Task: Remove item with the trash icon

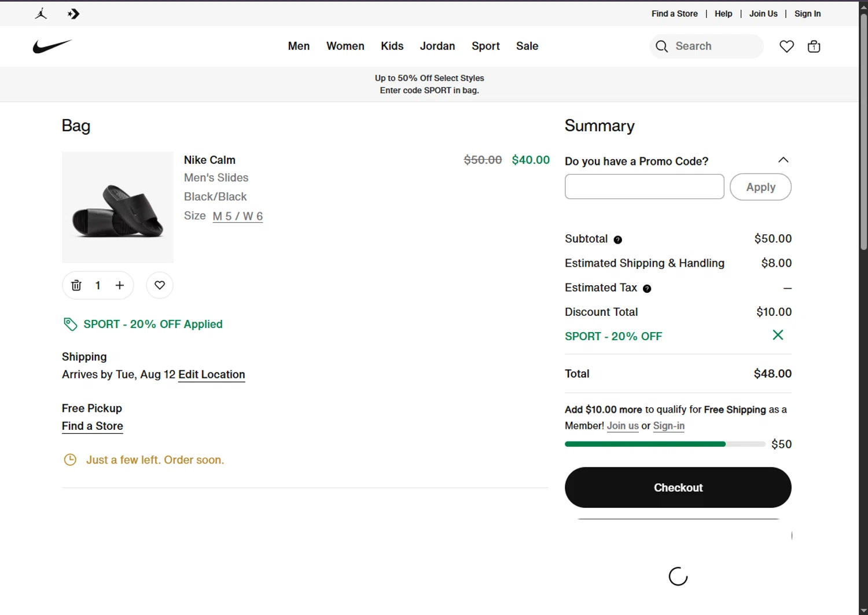Action: pyautogui.click(x=76, y=285)
